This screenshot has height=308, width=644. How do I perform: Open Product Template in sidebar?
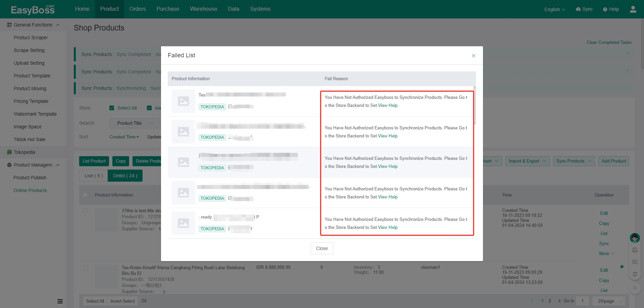pos(32,76)
